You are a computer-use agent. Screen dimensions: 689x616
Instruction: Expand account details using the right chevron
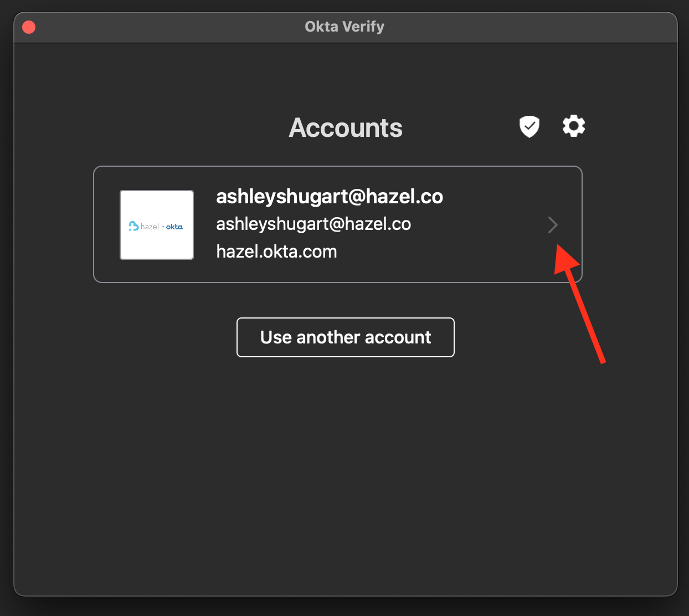point(552,225)
